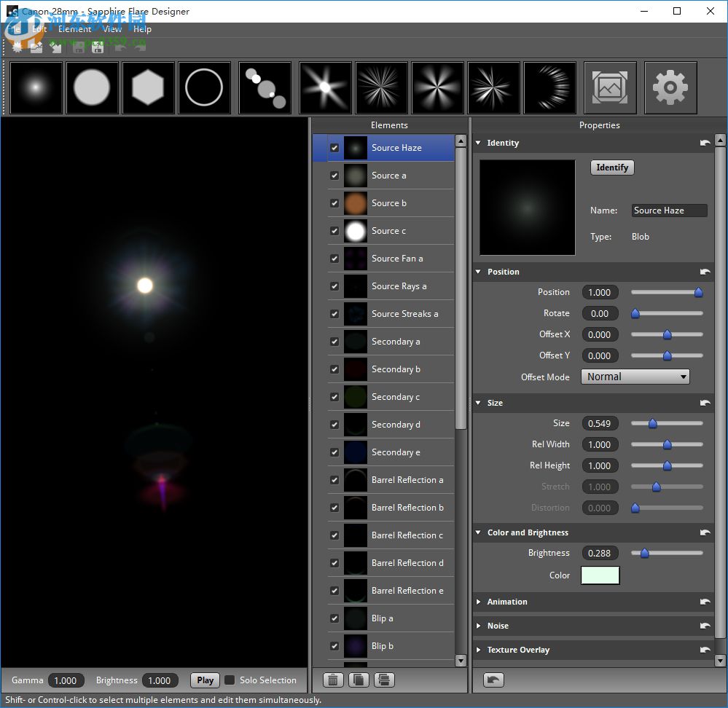The width and height of the screenshot is (728, 708).
Task: Add a ring element from toolbar
Action: (205, 88)
